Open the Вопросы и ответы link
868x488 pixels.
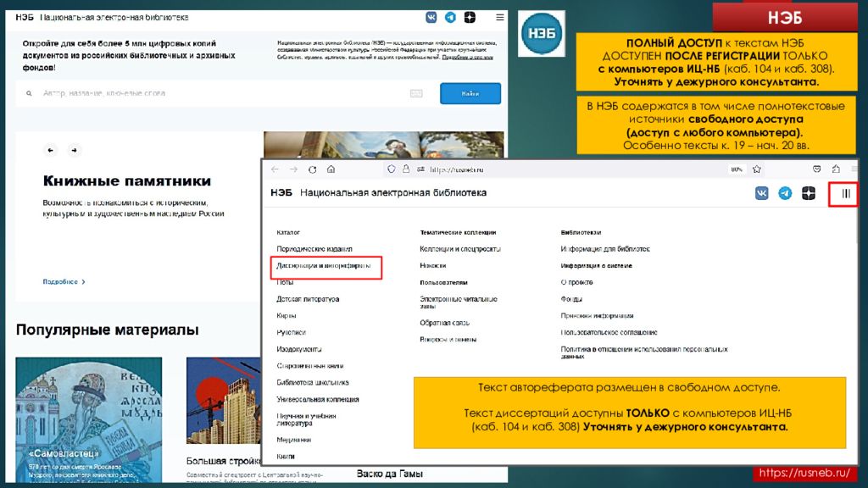[448, 339]
